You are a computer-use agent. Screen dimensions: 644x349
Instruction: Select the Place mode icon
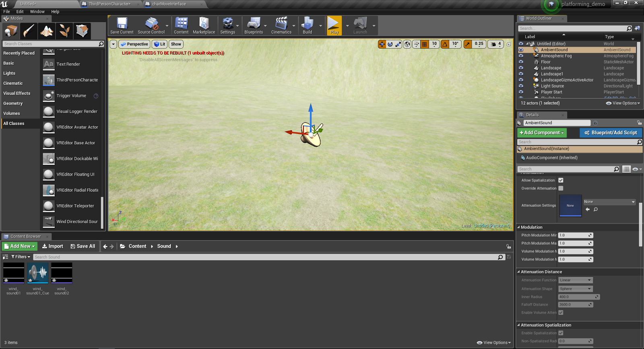tap(11, 31)
